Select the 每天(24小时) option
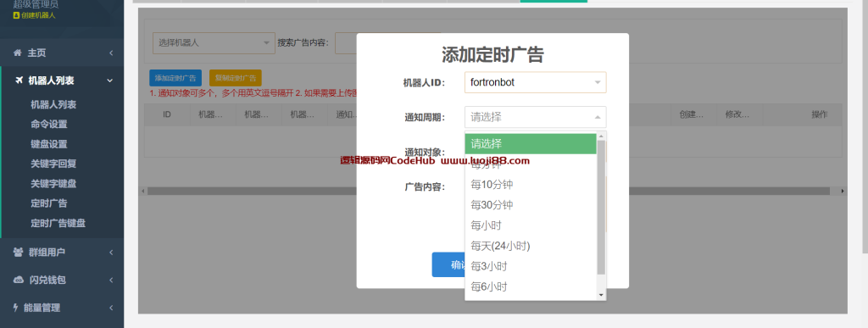The image size is (868, 328). [x=531, y=246]
